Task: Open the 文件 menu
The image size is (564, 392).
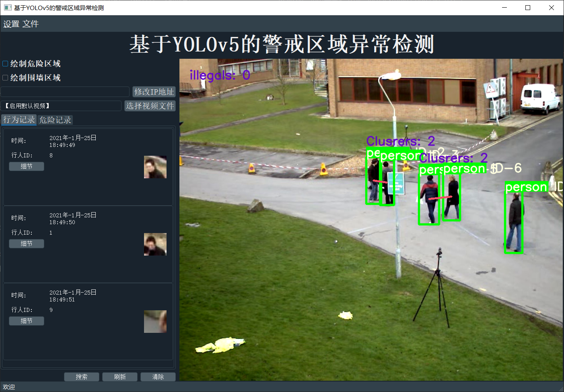Action: [x=31, y=24]
